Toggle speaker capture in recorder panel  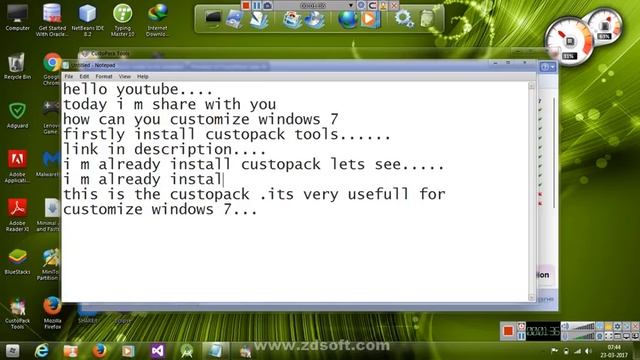pos(565,326)
